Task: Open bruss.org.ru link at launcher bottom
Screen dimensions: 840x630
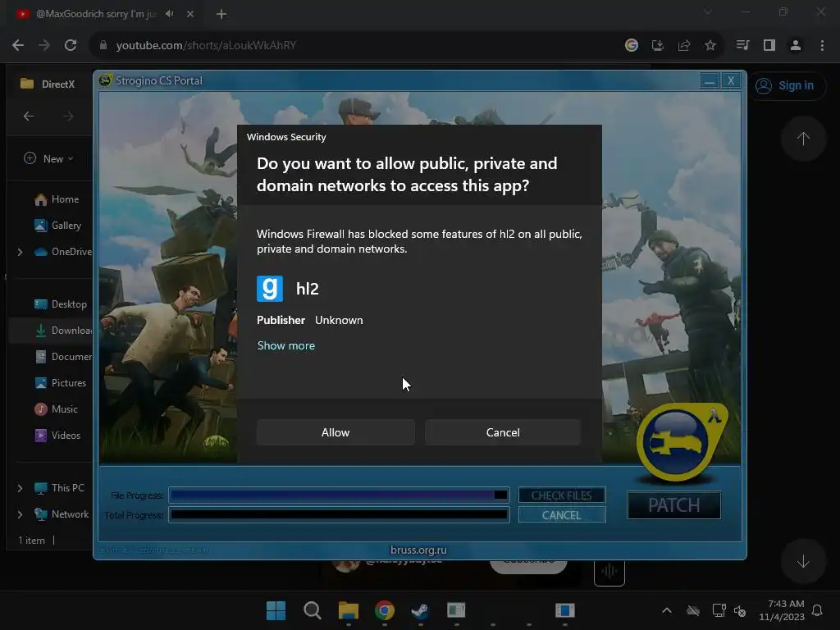Action: (418, 550)
